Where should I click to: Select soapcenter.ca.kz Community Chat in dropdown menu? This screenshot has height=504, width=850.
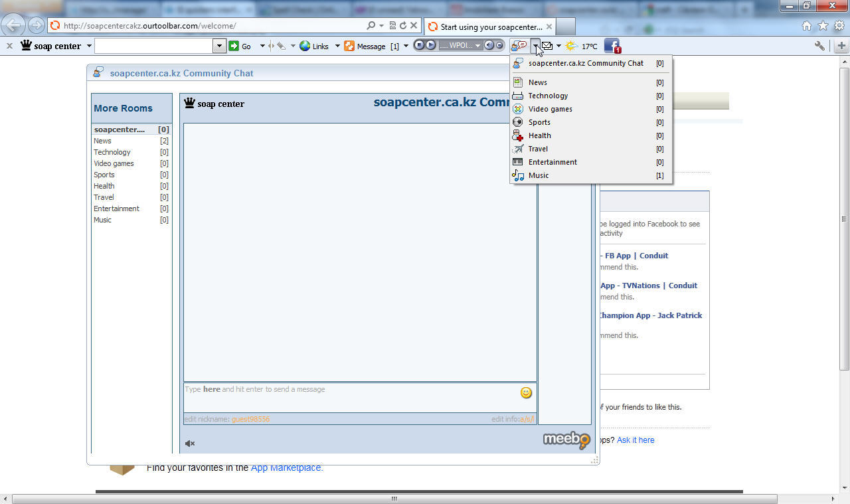(x=591, y=63)
